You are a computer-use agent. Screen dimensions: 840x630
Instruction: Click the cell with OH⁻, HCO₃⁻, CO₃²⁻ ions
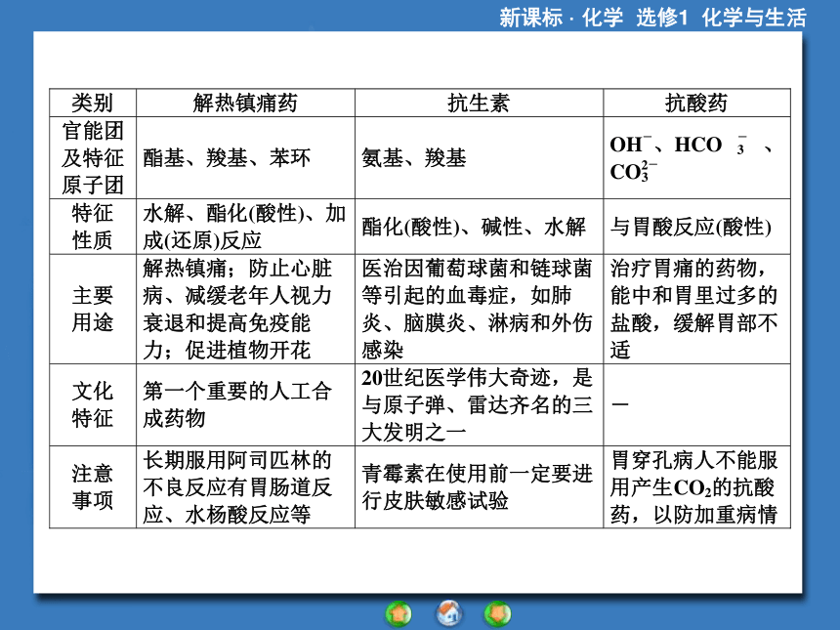(x=696, y=157)
